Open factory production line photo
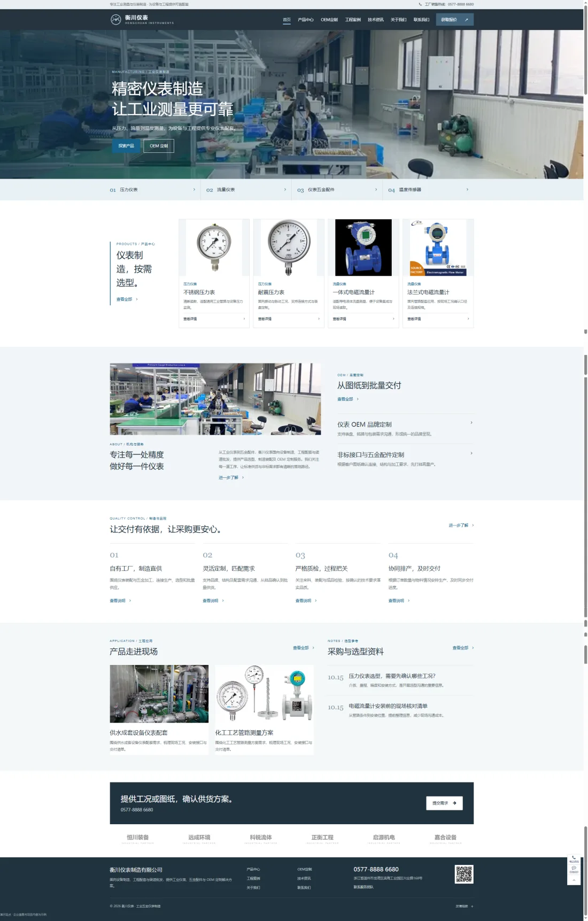The width and height of the screenshot is (588, 921). 215,399
